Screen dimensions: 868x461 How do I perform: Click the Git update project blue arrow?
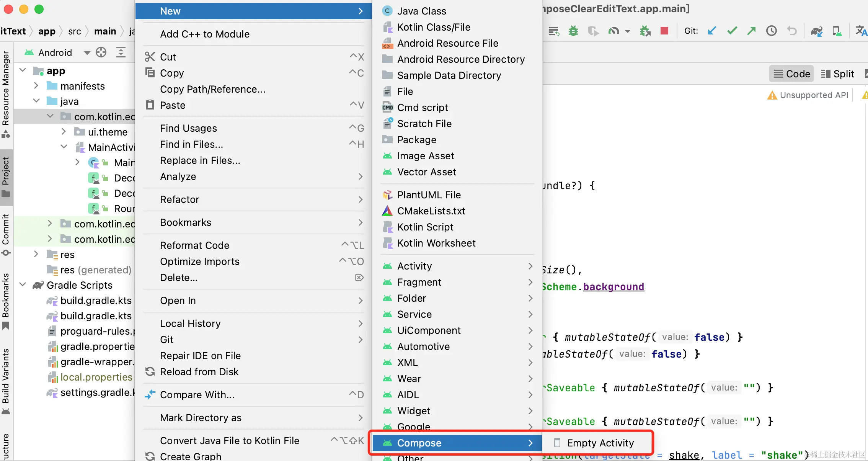pos(712,31)
